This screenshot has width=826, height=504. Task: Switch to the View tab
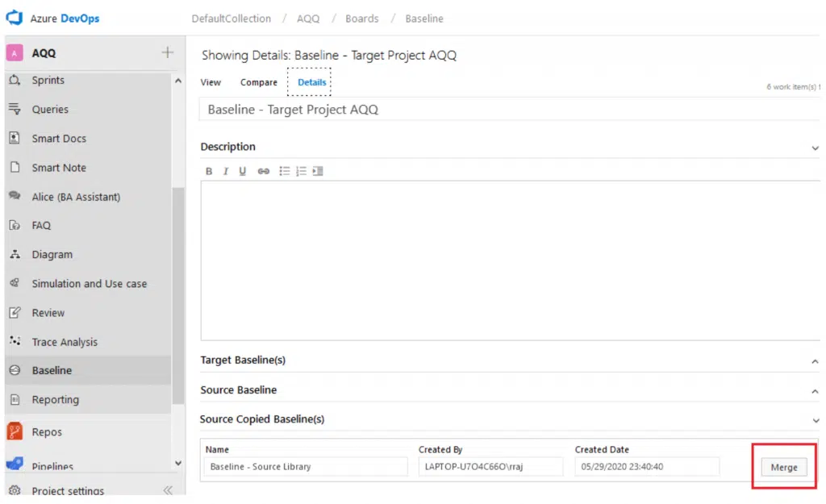coord(211,82)
